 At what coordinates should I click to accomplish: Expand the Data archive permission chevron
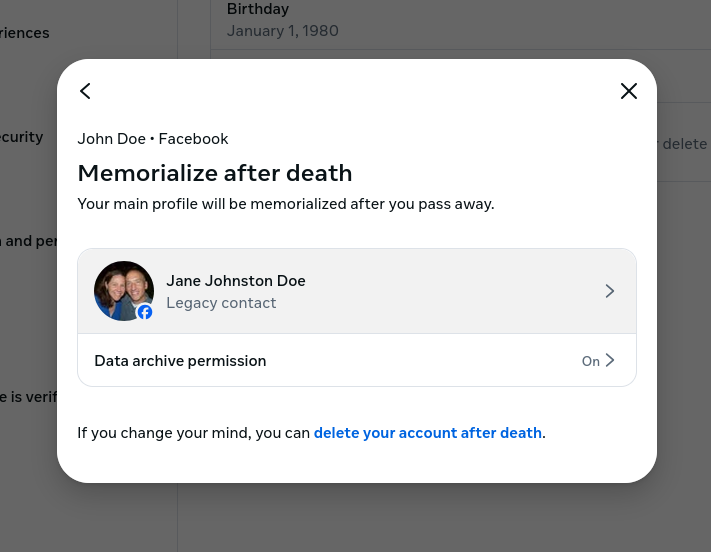[x=610, y=361]
